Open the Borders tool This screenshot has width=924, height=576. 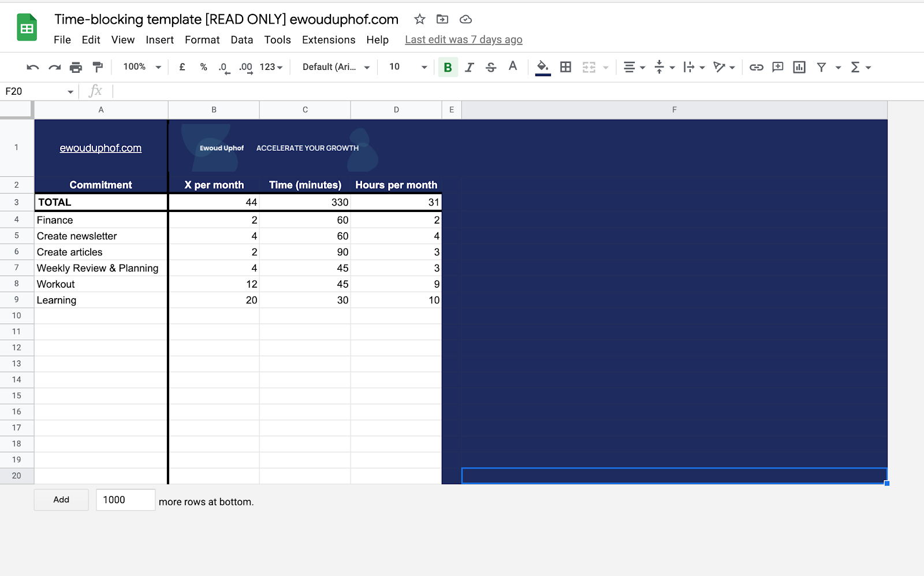[x=566, y=67]
